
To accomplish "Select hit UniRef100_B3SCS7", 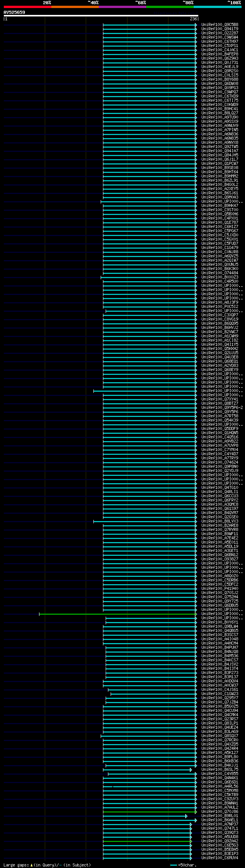I will pos(220,635).
